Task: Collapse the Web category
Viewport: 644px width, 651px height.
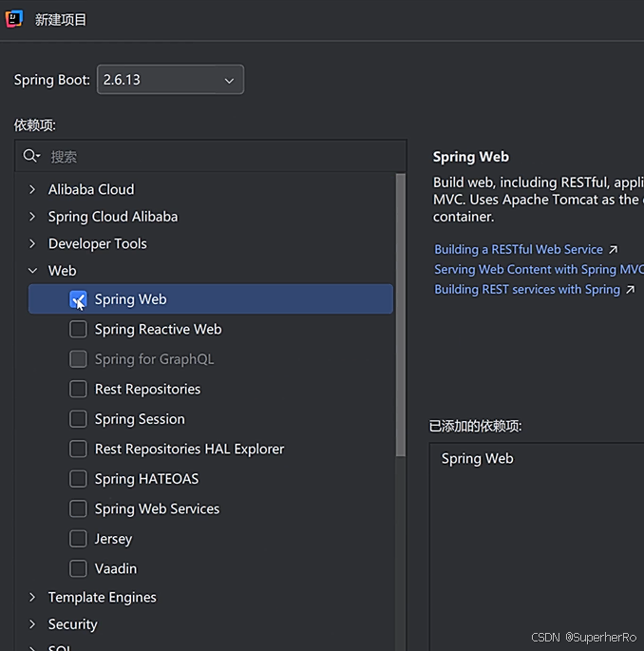Action: point(32,271)
